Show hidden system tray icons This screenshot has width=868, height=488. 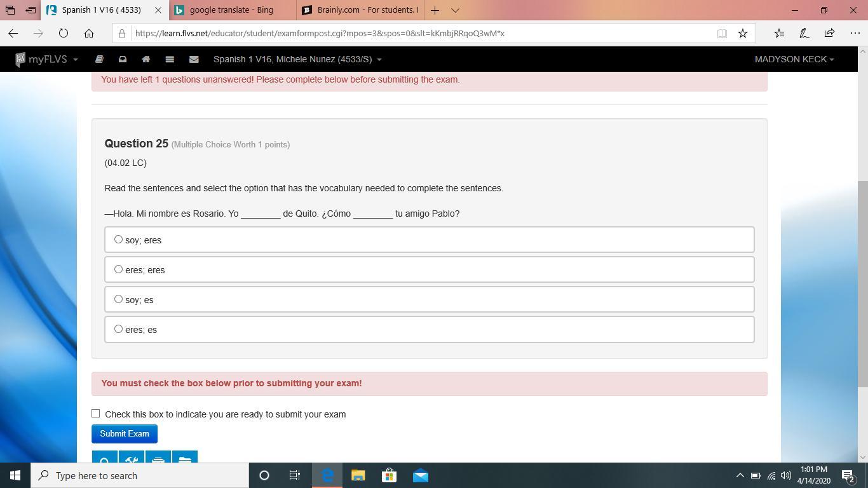740,475
